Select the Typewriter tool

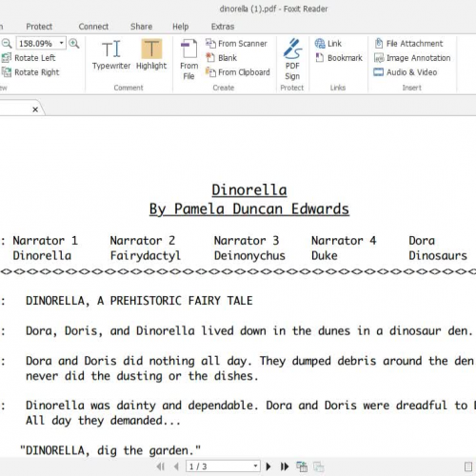tap(111, 54)
